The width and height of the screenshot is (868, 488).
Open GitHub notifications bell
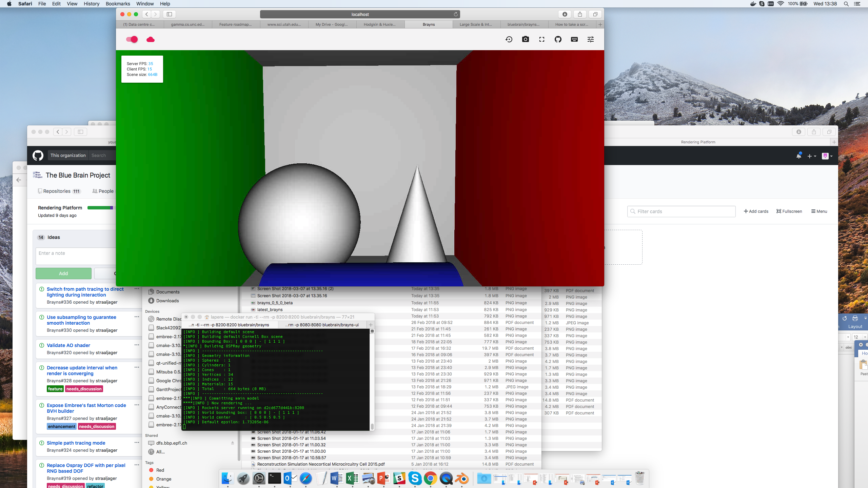click(798, 156)
